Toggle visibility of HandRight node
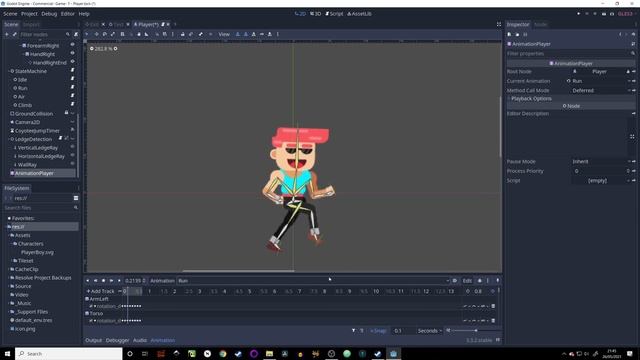 click(72, 53)
